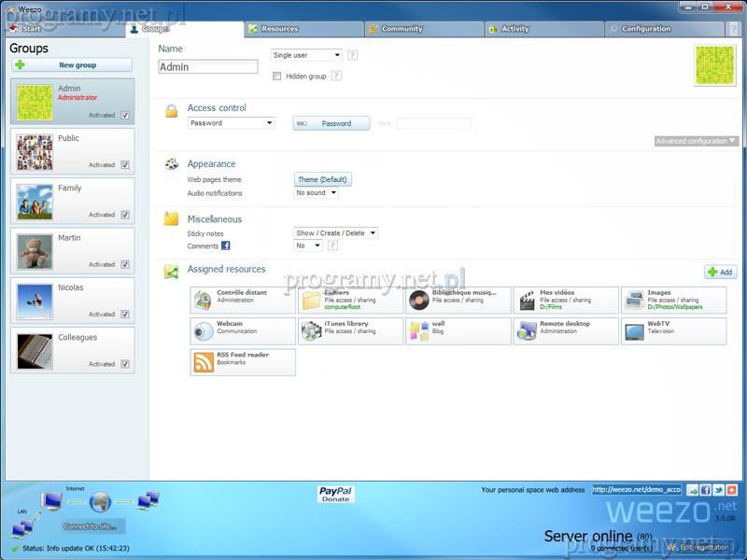
Task: Click the RSS Feed reader icon
Action: pos(204,362)
